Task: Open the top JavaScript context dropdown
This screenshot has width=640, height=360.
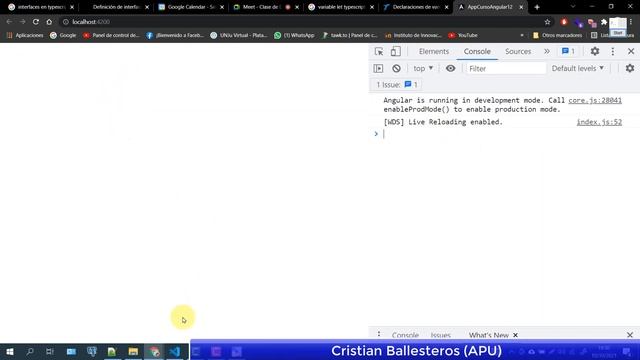Action: [x=423, y=69]
